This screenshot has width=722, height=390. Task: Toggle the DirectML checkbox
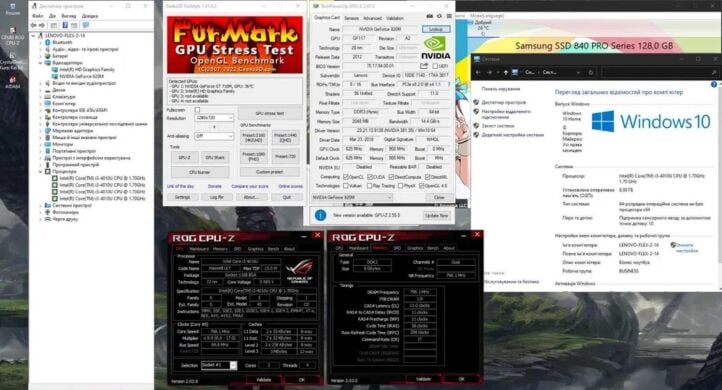[428, 177]
